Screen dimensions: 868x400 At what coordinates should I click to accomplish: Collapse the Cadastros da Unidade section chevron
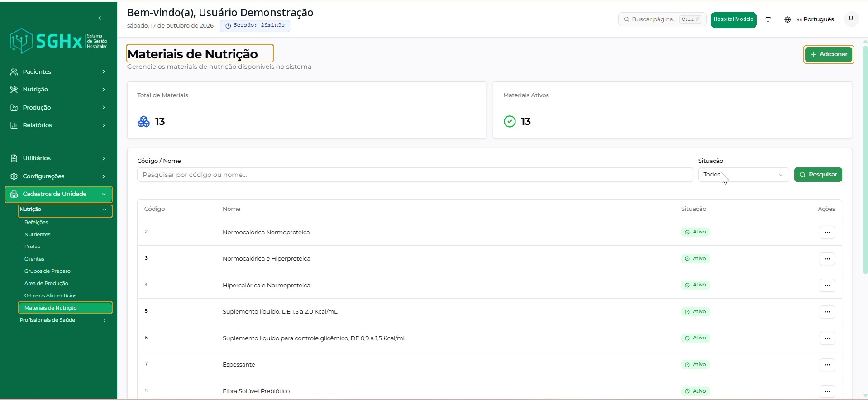(x=104, y=194)
